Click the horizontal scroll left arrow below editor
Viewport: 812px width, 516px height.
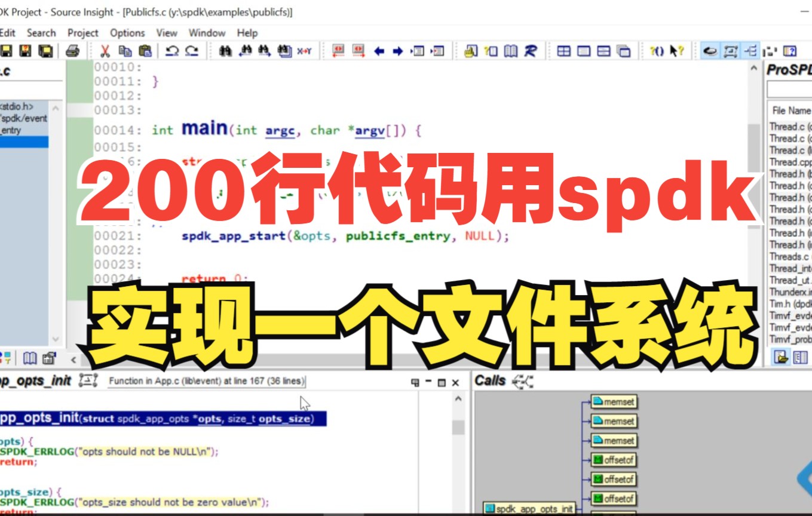(74, 359)
